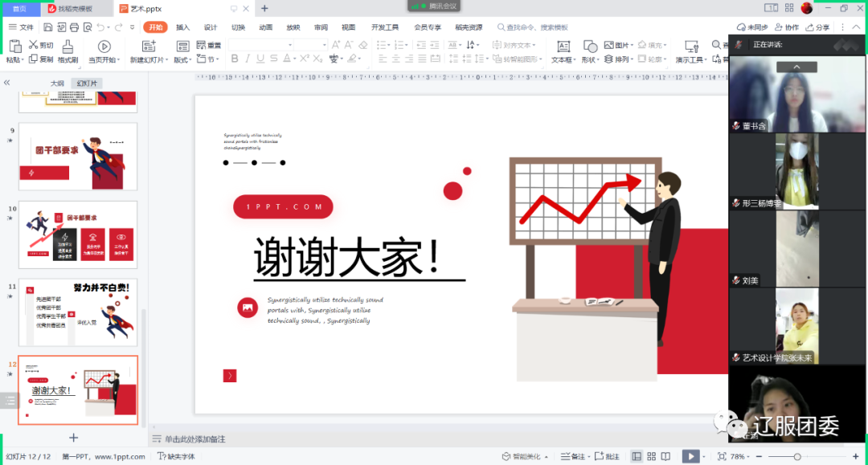The width and height of the screenshot is (868, 465).
Task: Collapse the ribbon with the up chevron
Action: tap(856, 27)
